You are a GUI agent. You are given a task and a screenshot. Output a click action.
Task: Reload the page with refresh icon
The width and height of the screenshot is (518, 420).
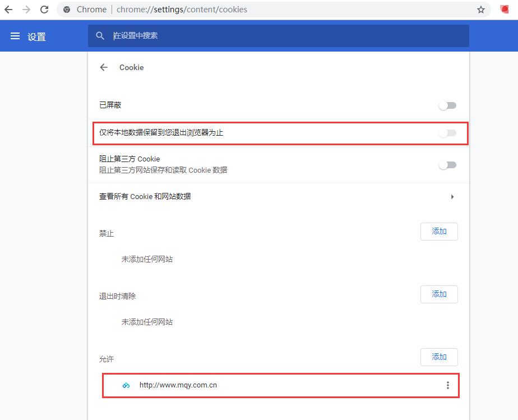tap(44, 10)
